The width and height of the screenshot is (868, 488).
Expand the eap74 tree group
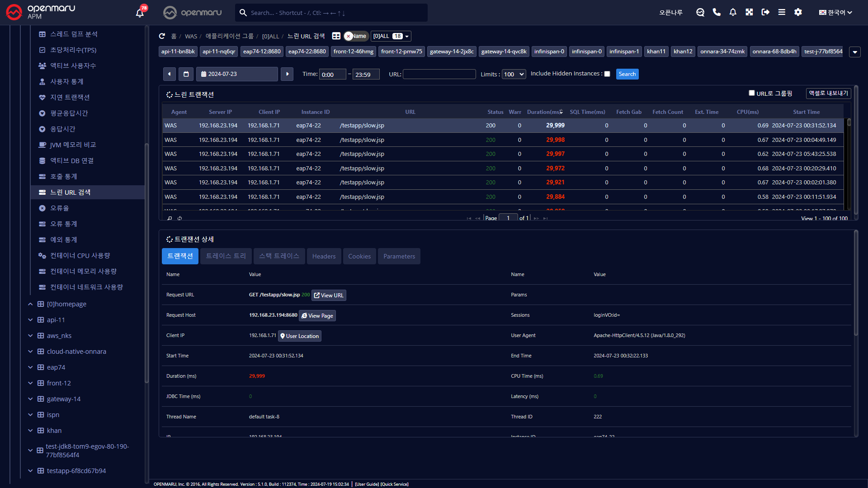click(x=30, y=367)
